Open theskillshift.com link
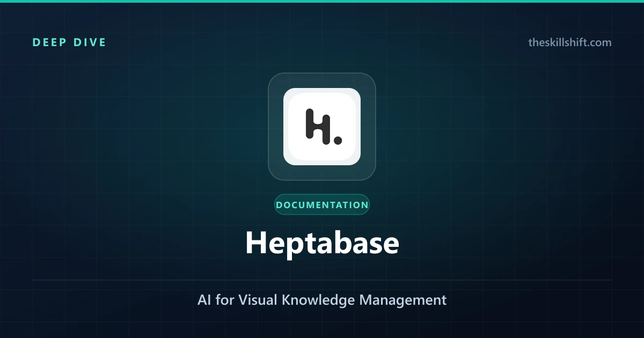Image resolution: width=644 pixels, height=338 pixels. pos(570,42)
